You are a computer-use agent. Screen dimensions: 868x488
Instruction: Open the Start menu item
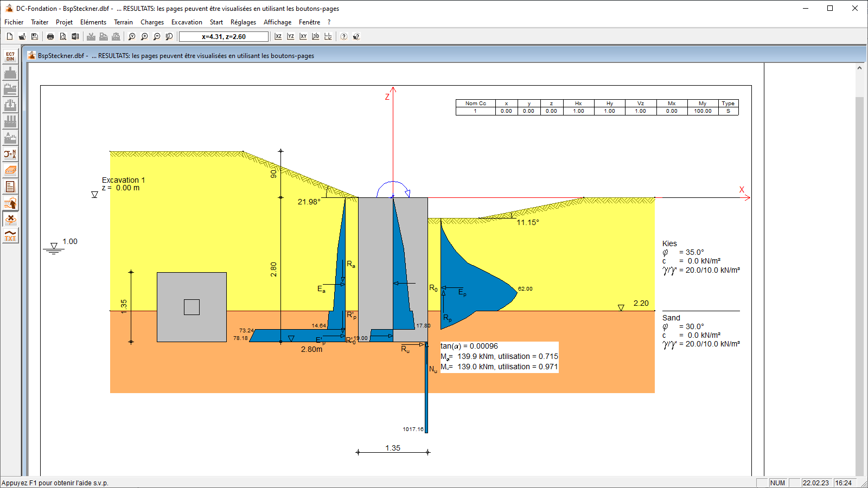216,22
